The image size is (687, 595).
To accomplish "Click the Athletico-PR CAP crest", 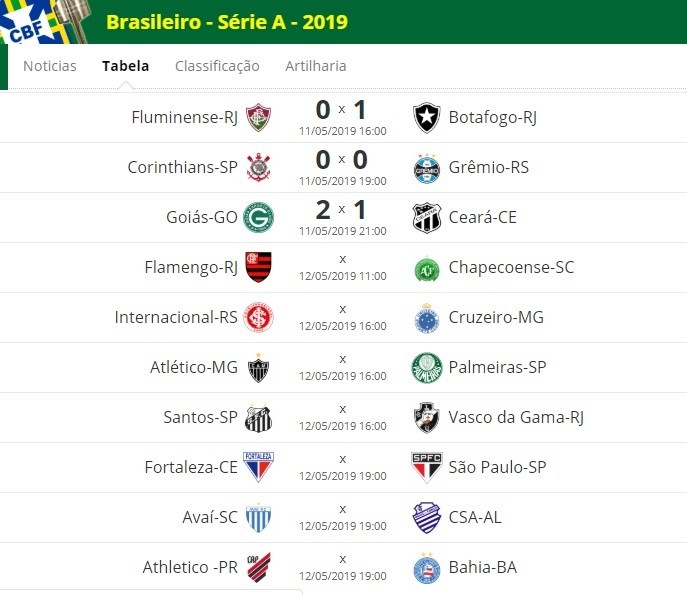I will [259, 567].
